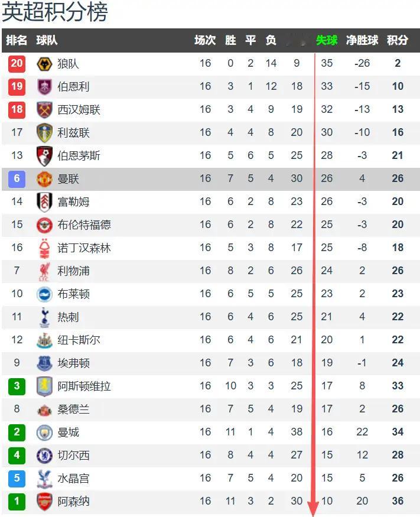Click the green rank 1 badge

point(17,502)
